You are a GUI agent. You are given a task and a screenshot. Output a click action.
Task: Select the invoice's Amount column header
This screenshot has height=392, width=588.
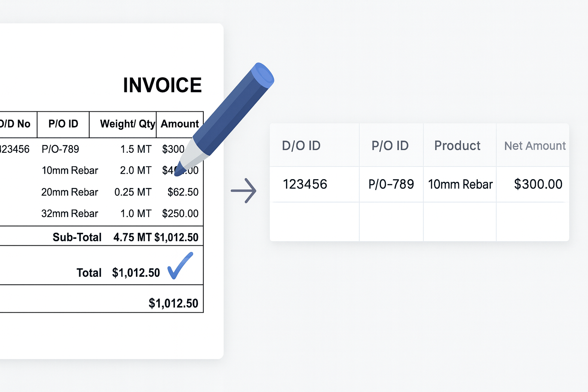point(180,124)
